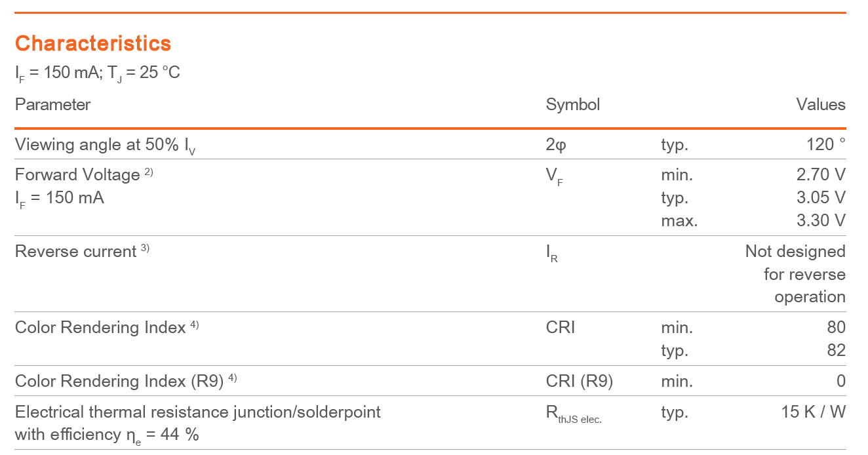Click the 3.30 V maximum voltage value
Viewport: 868px width, 455px height.
tap(821, 220)
